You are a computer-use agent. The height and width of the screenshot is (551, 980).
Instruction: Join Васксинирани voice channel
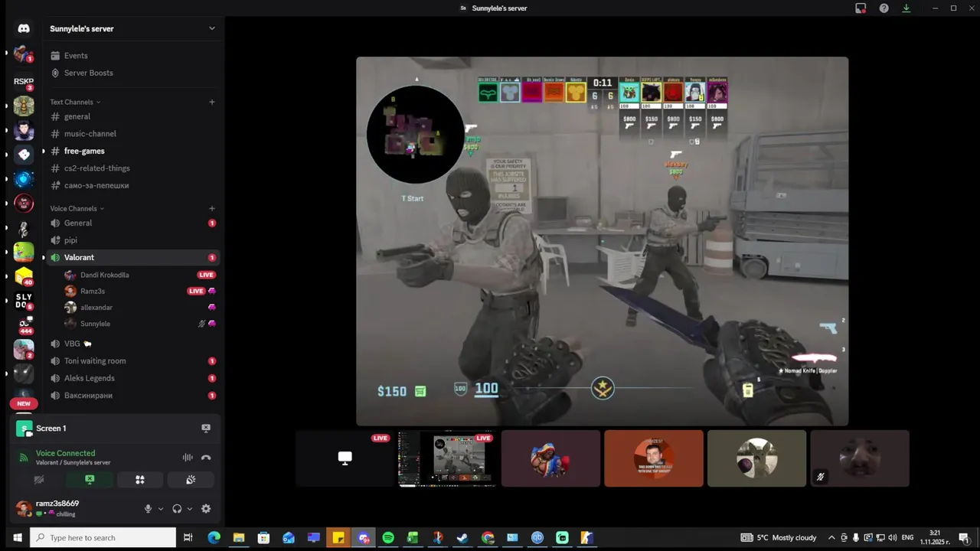[x=133, y=396]
